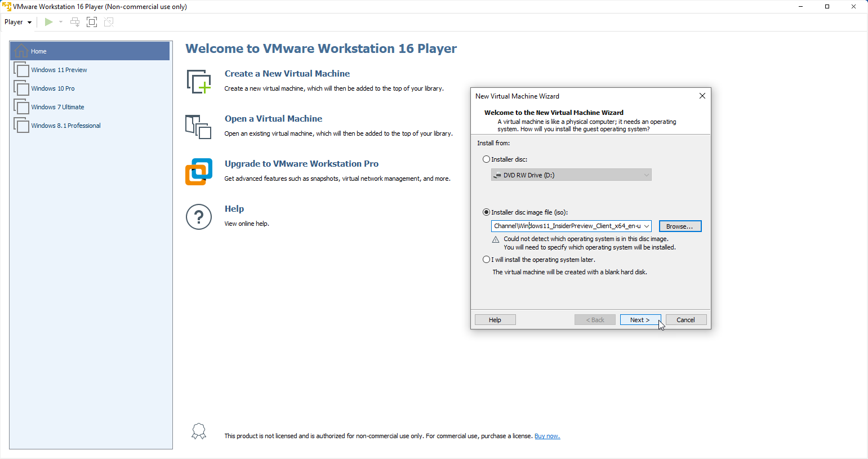The width and height of the screenshot is (868, 459).
Task: Click the license ribbon badge icon
Action: pos(199,432)
